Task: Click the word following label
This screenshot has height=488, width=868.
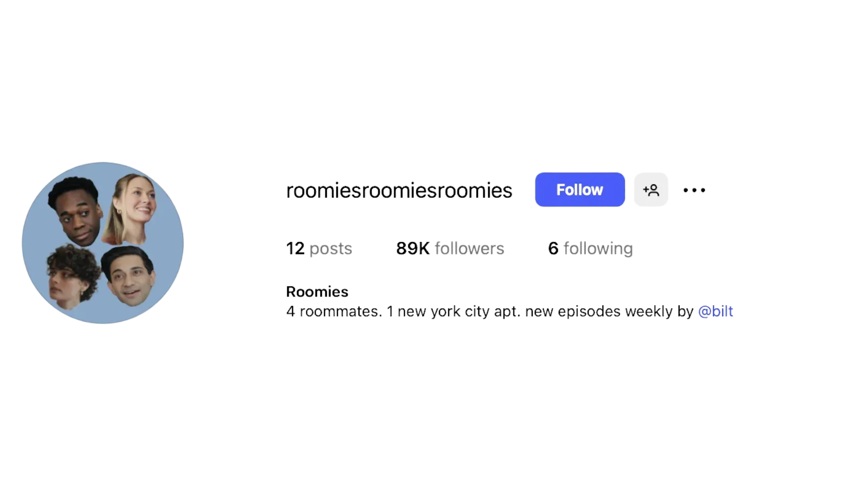Action: tap(598, 249)
